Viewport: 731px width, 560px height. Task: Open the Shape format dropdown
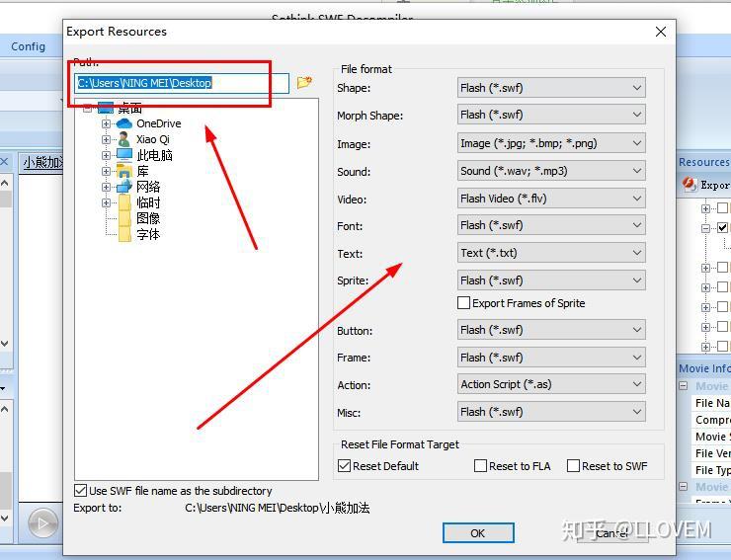(551, 88)
